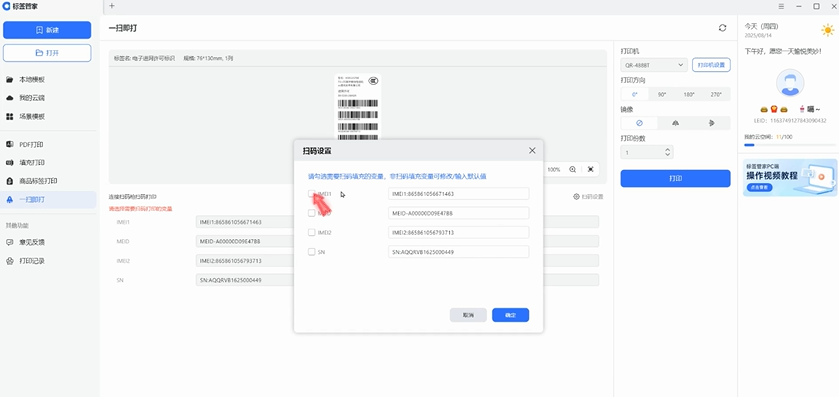Tick the IMEI2 checkbox in the dialog
839x397 pixels.
[311, 232]
